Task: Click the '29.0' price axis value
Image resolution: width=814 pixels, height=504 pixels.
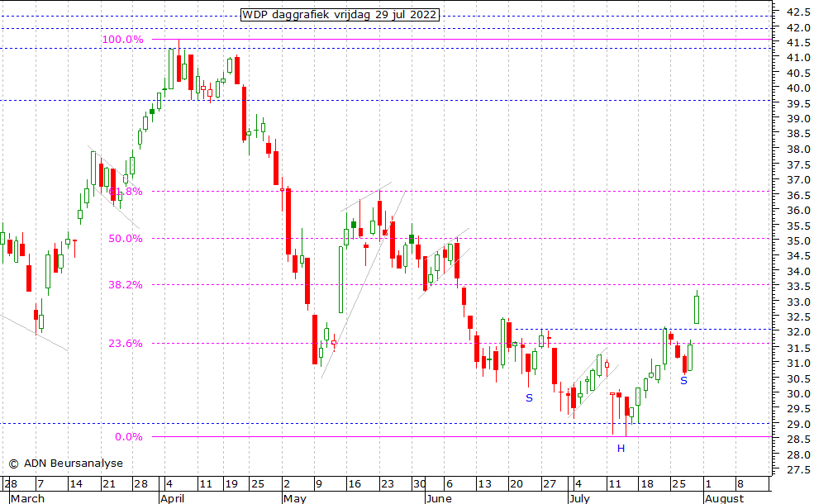Action: coord(799,424)
